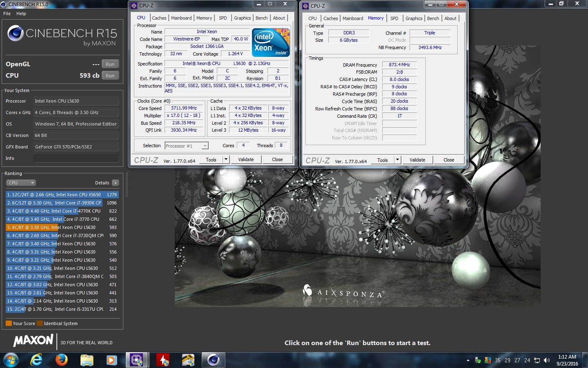Screen dimensions: 588x368
Task: Switch to Cinebench taskbar icon
Action: click(x=214, y=360)
